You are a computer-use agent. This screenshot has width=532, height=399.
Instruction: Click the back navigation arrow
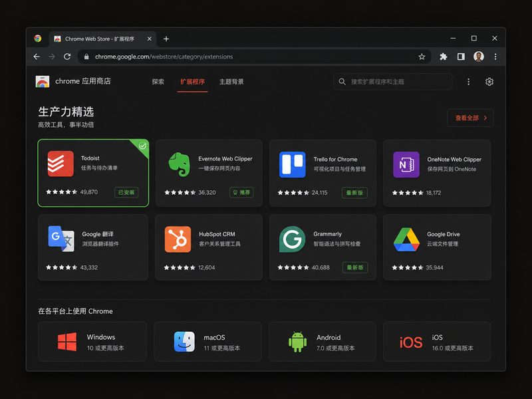[37, 57]
